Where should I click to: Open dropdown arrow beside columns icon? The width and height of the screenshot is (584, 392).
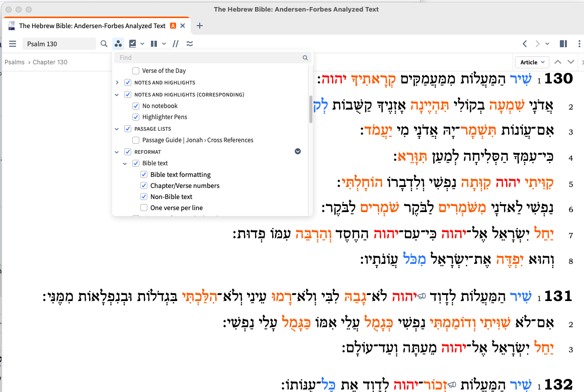[164, 44]
